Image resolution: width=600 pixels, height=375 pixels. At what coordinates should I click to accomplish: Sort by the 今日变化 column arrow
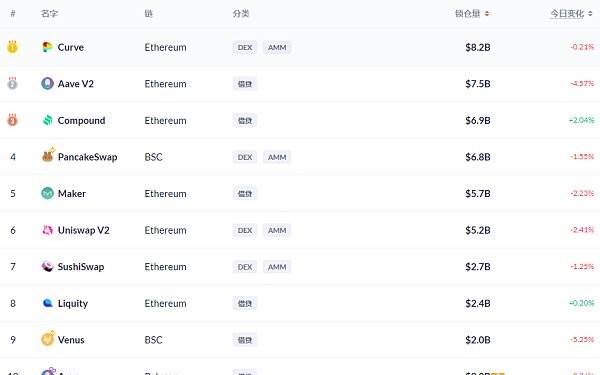590,14
